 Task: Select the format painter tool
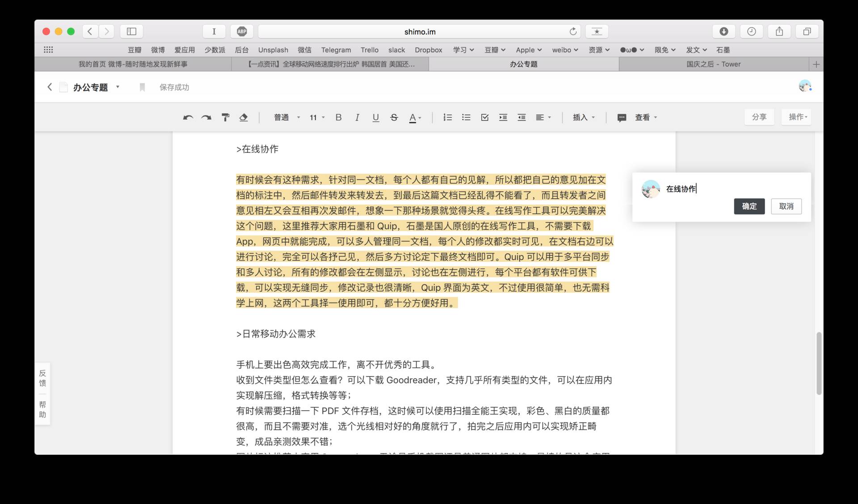[225, 118]
